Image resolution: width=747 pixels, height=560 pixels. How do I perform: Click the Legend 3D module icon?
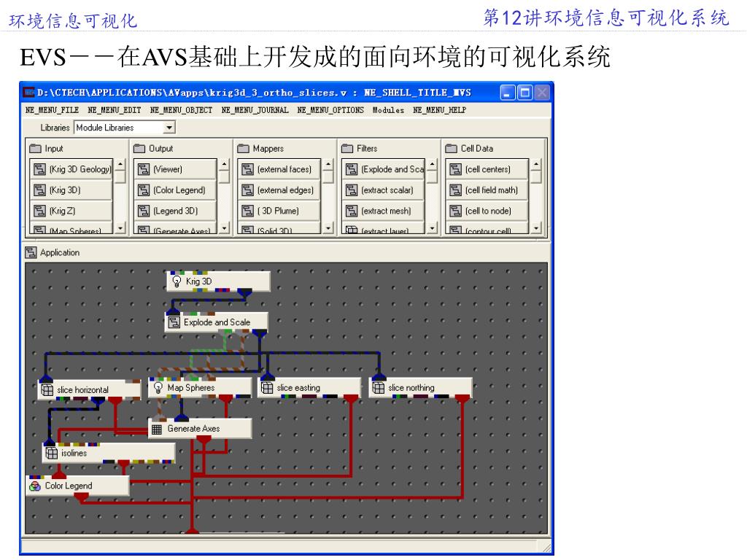144,211
